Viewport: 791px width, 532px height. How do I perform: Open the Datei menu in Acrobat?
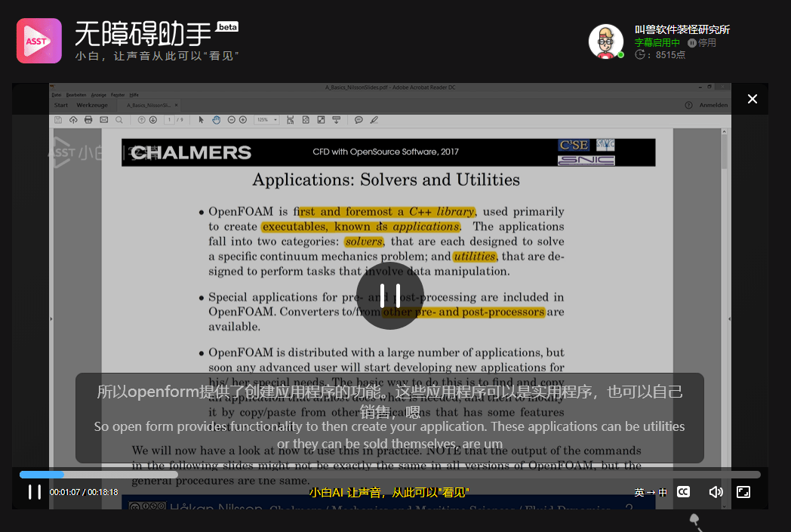coord(57,95)
